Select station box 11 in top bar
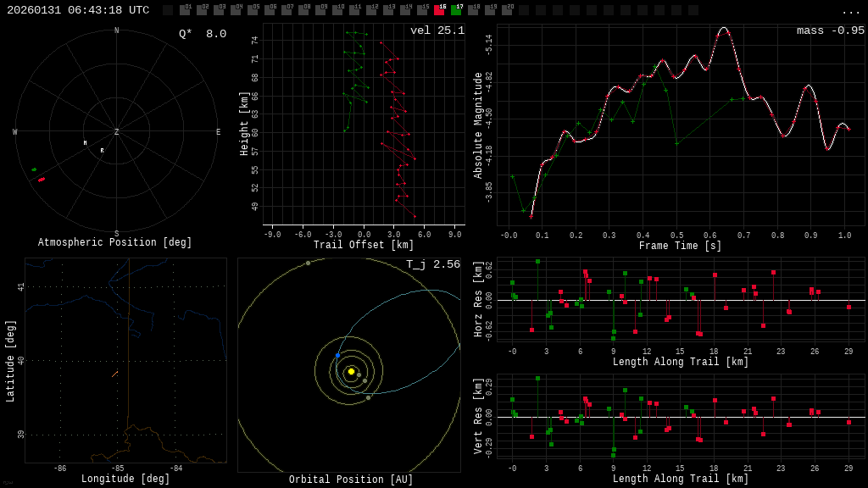This screenshot has height=488, width=868. point(354,9)
